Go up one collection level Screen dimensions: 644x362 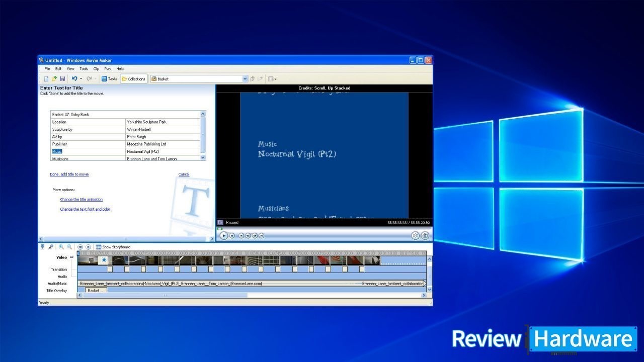pyautogui.click(x=253, y=79)
